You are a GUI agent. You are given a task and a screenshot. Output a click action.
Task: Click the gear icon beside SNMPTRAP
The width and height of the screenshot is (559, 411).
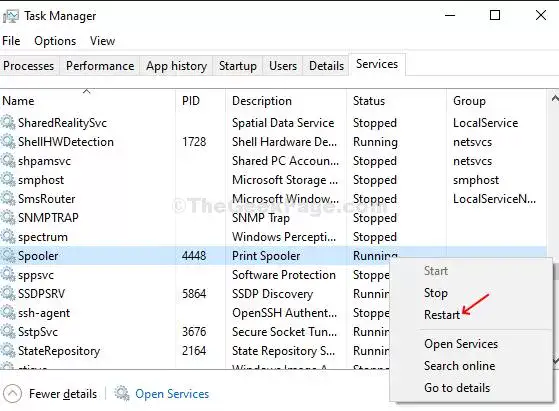coord(8,217)
